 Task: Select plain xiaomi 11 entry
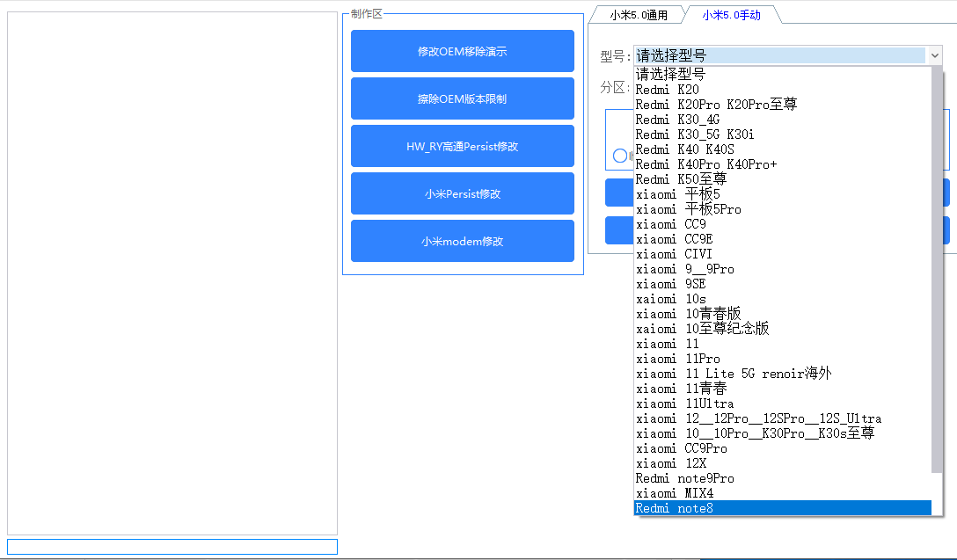pyautogui.click(x=783, y=344)
